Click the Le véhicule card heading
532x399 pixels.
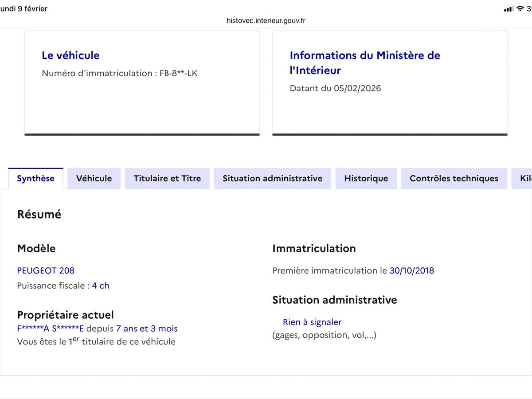pos(70,55)
